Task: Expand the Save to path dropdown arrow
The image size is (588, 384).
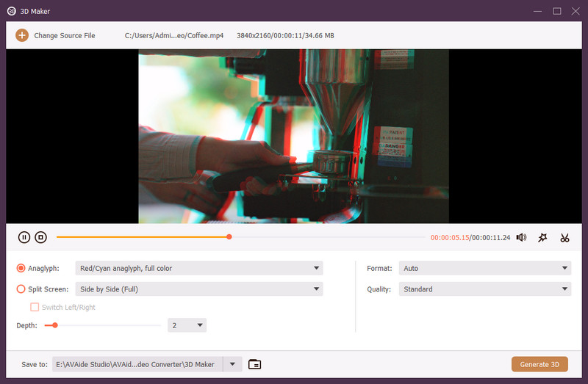Action: click(232, 364)
